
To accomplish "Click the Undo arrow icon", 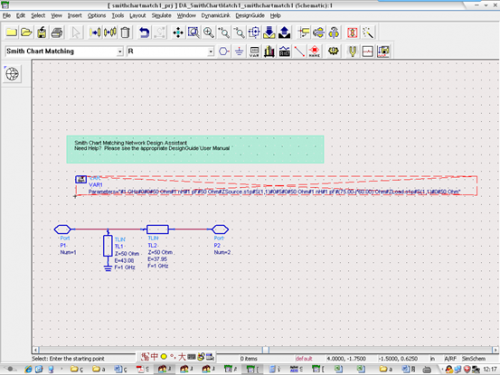I will tap(144, 33).
